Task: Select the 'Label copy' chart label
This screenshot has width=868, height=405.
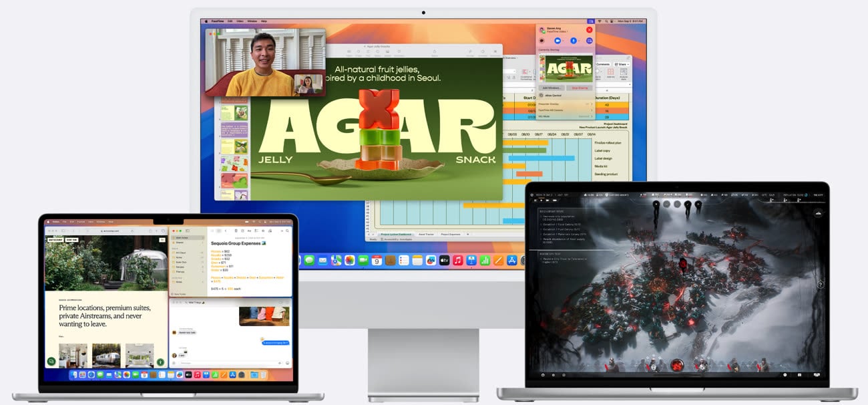Action: [x=603, y=150]
